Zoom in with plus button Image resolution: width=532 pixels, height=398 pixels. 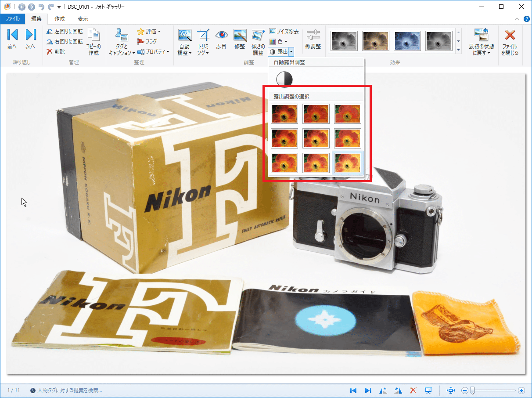521,390
